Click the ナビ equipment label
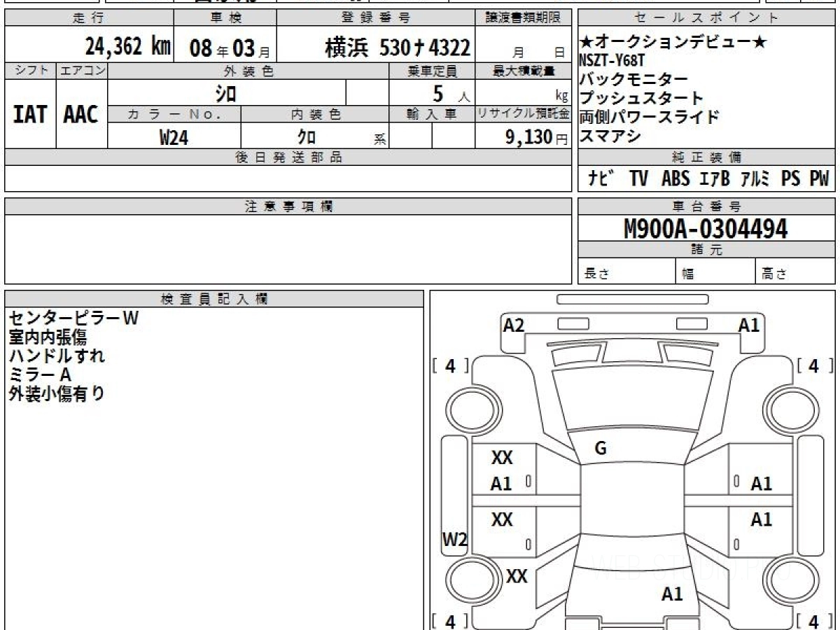The height and width of the screenshot is (630, 840). click(601, 179)
